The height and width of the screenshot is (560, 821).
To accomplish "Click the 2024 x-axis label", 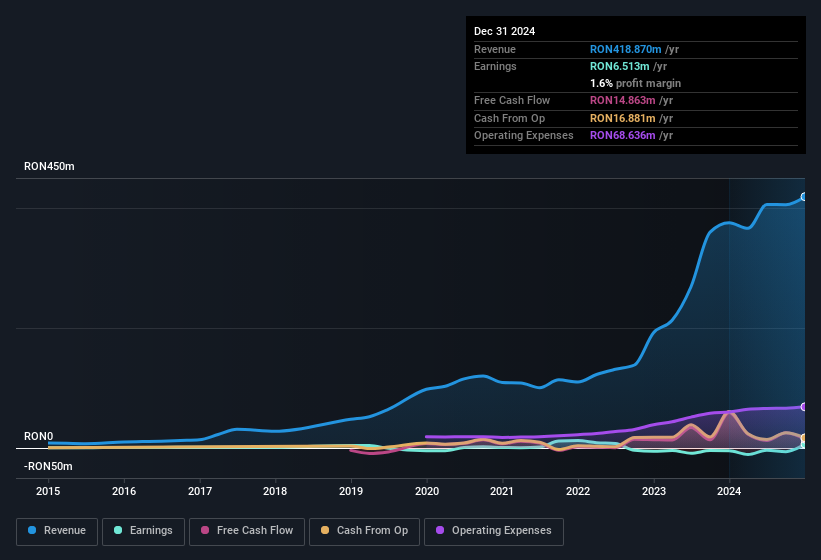I will [729, 491].
